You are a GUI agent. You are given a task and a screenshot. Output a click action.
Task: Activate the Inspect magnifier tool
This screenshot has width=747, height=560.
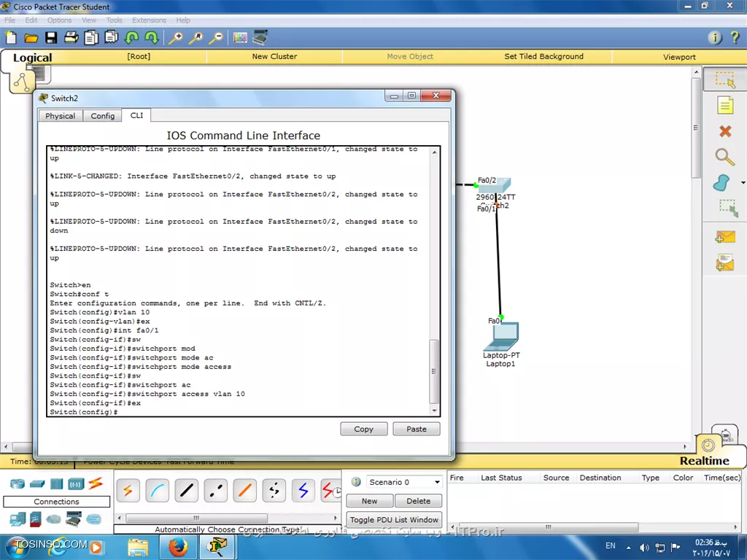pos(724,157)
